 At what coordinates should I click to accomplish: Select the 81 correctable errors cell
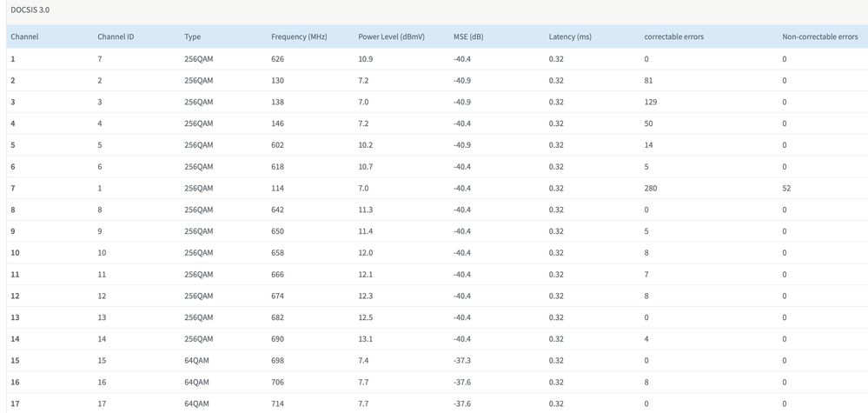click(x=649, y=81)
